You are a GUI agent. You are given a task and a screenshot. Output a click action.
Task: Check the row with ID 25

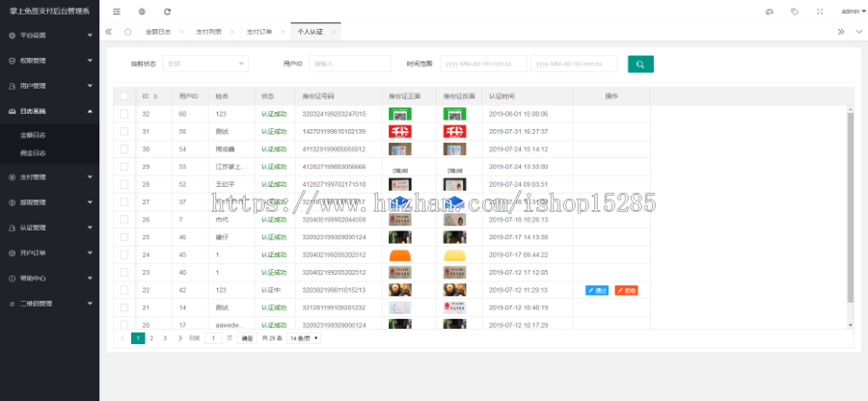[124, 237]
